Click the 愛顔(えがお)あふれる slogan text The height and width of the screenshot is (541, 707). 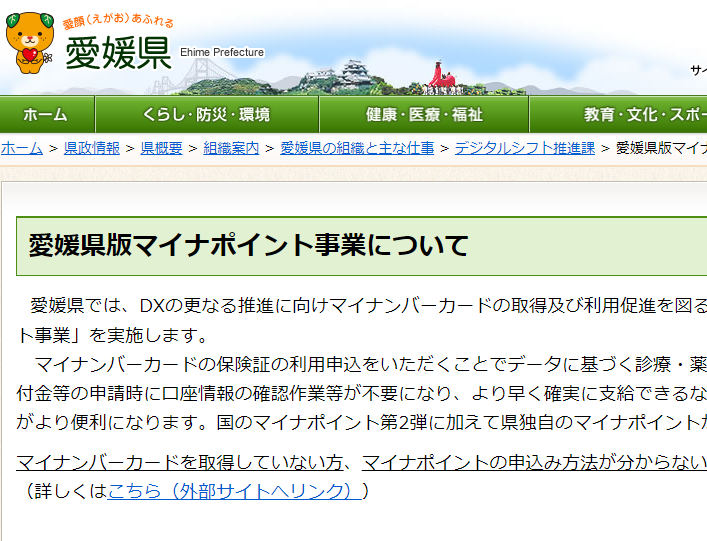(x=118, y=21)
